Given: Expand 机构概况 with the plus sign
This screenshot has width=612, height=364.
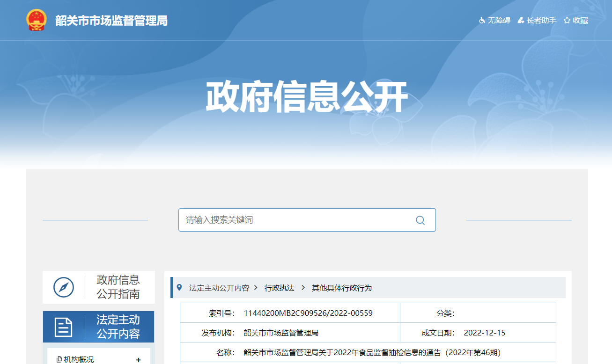Looking at the screenshot, I should pos(138,360).
